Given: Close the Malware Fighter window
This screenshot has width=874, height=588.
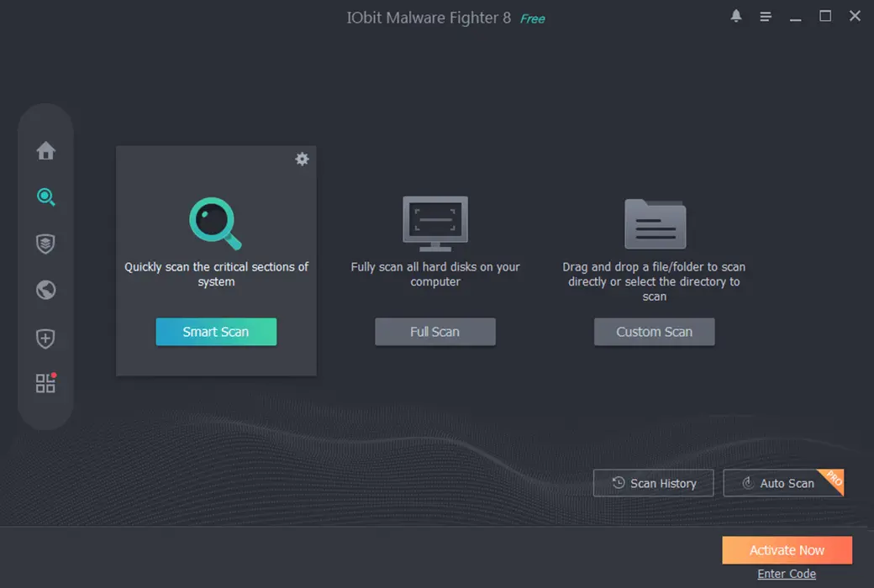Looking at the screenshot, I should coord(855,16).
